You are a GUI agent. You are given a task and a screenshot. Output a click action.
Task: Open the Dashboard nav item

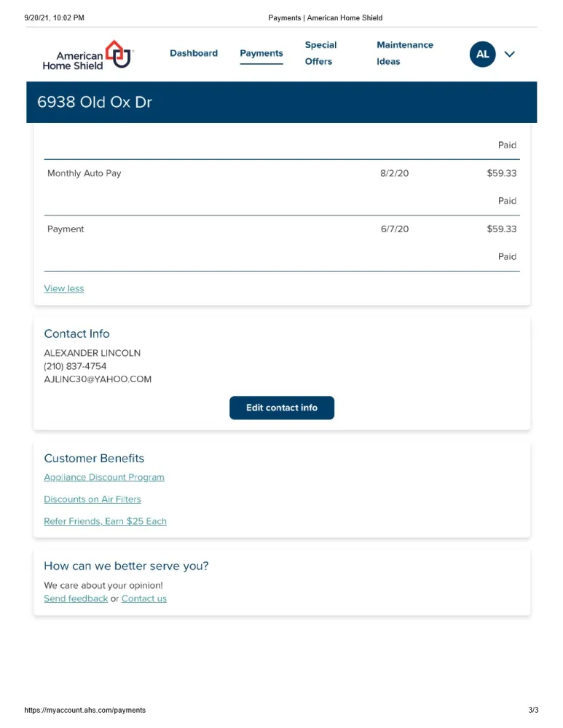point(194,53)
